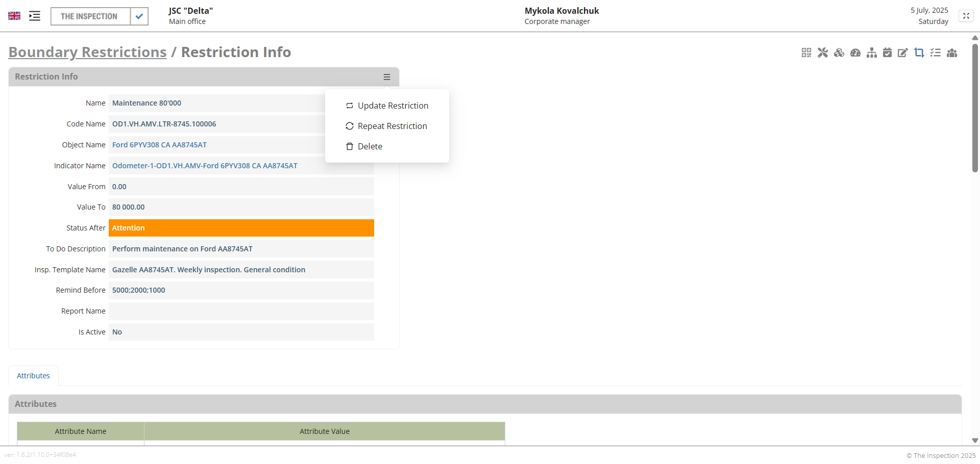Select Repeat Restriction menu item
The image size is (980, 464).
[392, 126]
